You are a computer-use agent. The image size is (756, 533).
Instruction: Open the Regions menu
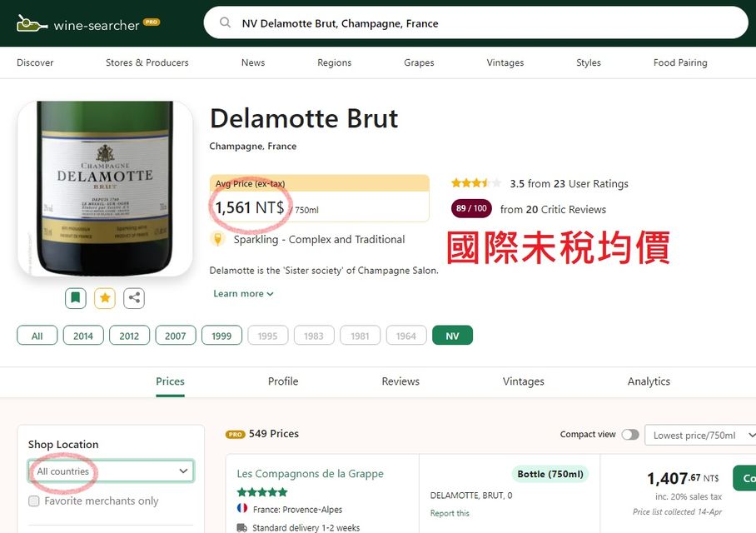click(334, 62)
